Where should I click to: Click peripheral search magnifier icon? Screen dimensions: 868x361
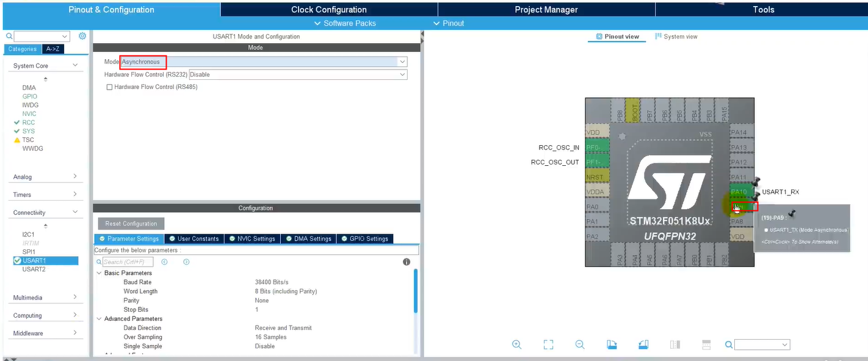pos(9,36)
